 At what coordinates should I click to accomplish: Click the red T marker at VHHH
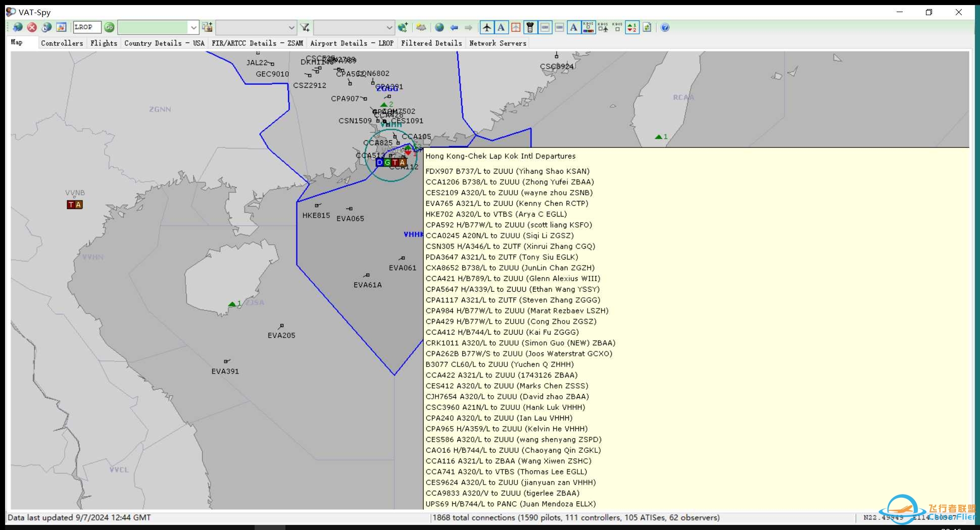tap(395, 163)
